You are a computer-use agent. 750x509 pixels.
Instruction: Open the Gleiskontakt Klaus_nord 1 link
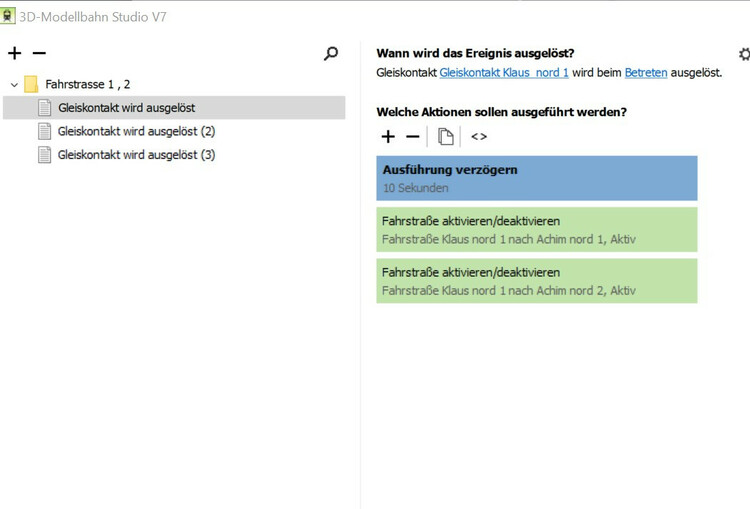504,73
